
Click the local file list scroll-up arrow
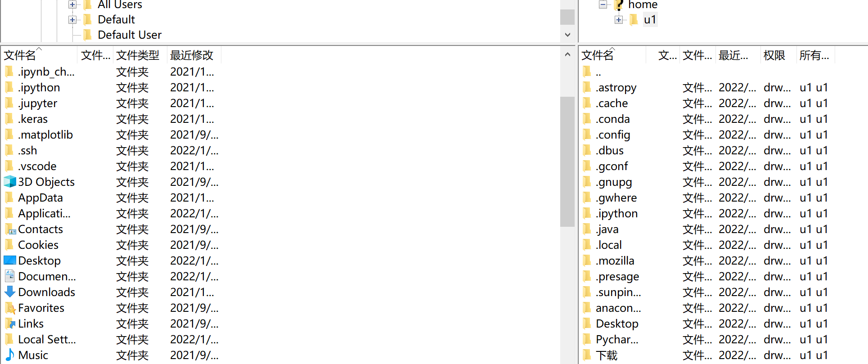pyautogui.click(x=567, y=54)
